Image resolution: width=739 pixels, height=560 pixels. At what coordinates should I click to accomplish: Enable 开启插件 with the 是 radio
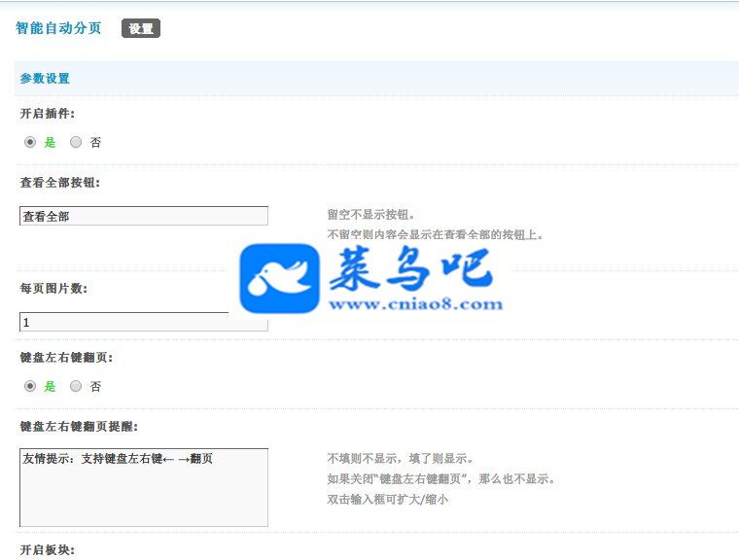[30, 142]
